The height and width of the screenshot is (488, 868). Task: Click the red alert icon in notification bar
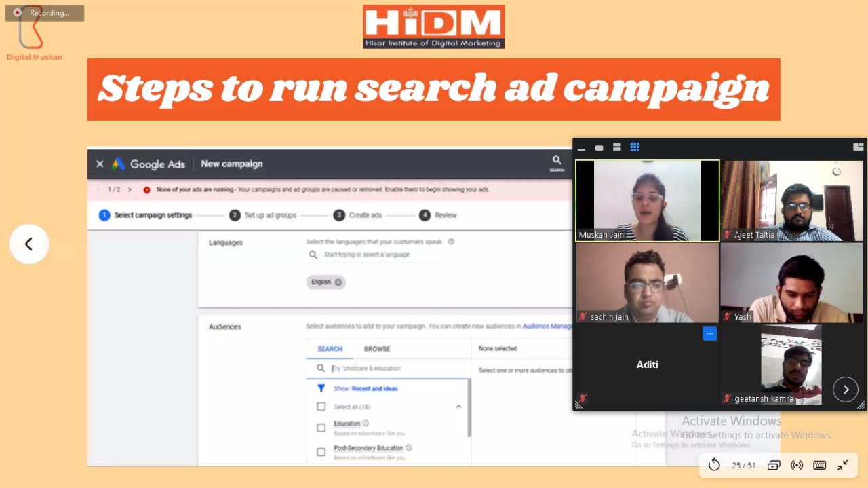point(146,190)
